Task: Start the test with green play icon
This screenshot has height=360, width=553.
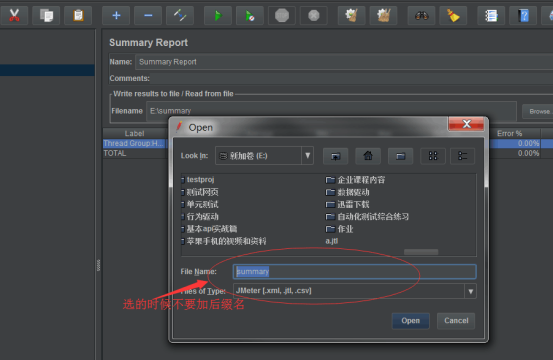Action: pyautogui.click(x=218, y=16)
